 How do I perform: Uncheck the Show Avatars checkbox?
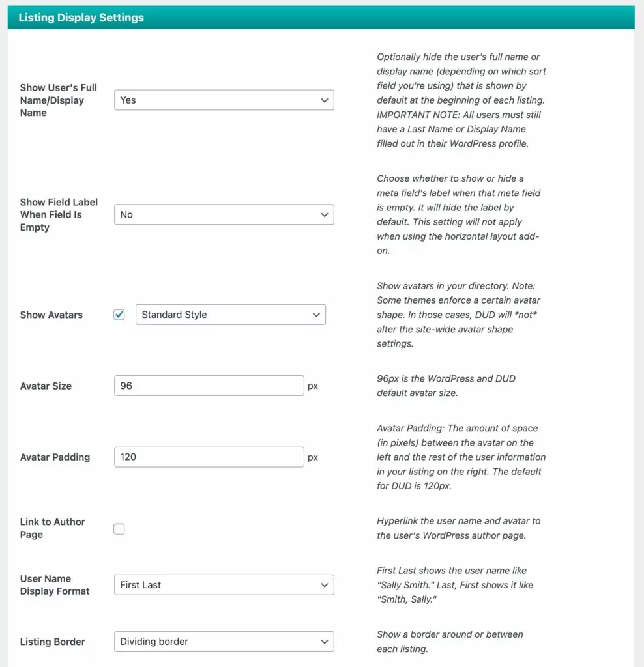(x=119, y=315)
